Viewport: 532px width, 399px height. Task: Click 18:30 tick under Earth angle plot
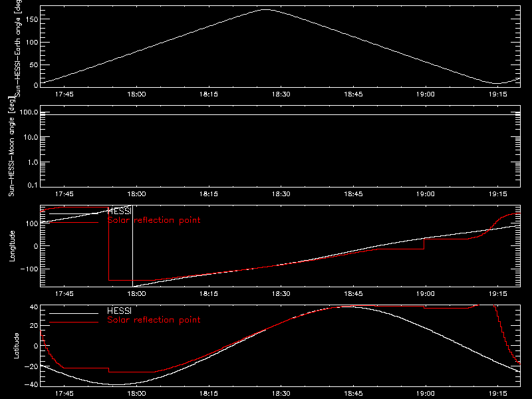click(281, 94)
